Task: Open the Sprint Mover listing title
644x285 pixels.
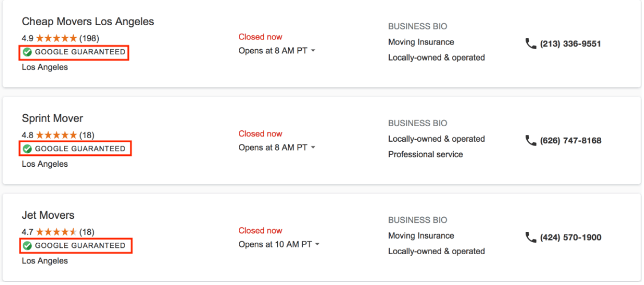Action: [x=52, y=118]
